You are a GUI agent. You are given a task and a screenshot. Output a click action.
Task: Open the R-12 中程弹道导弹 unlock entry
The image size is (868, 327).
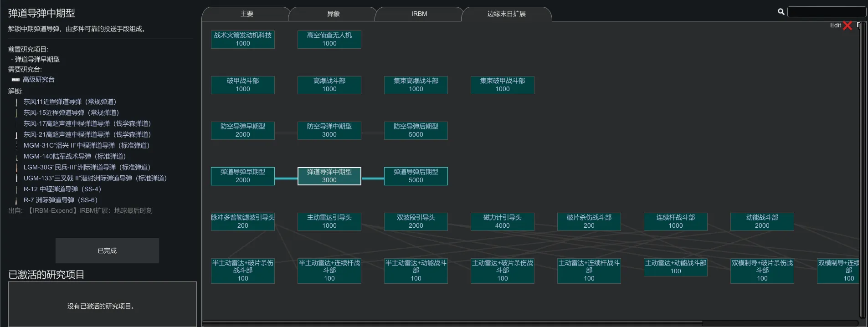[62, 189]
